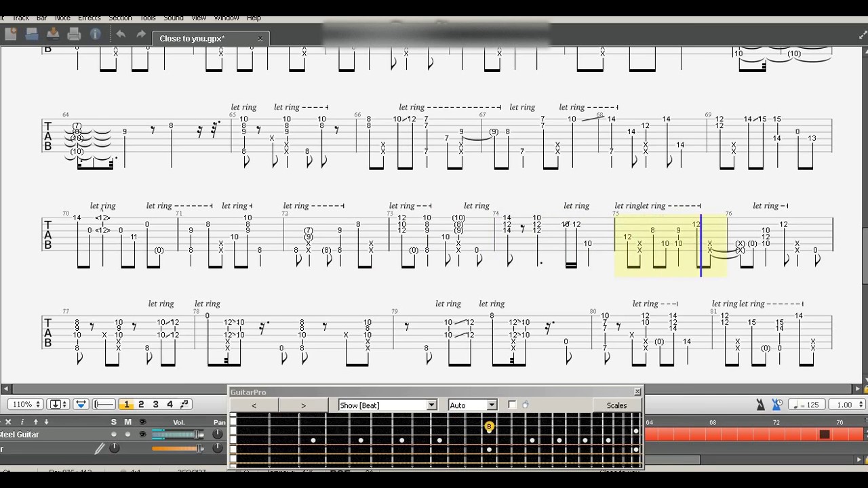Open the page layout mode dropdown
Viewport: 868px width, 488px height.
59,405
